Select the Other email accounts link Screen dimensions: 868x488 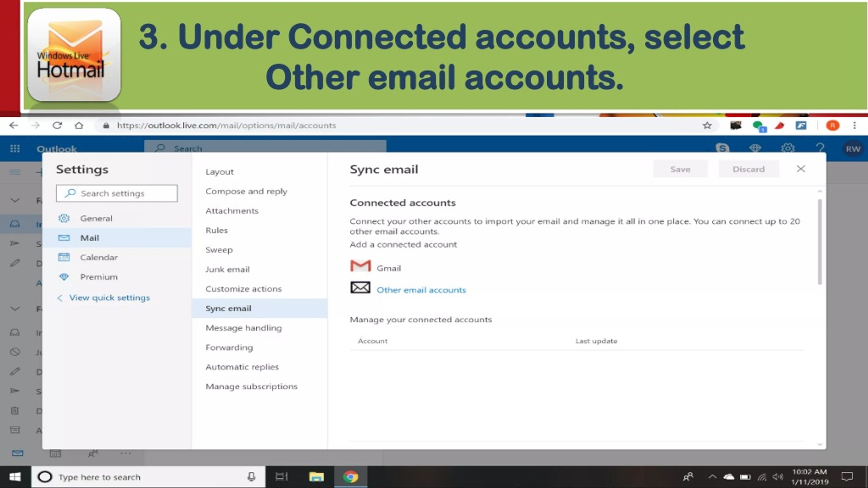coord(421,290)
